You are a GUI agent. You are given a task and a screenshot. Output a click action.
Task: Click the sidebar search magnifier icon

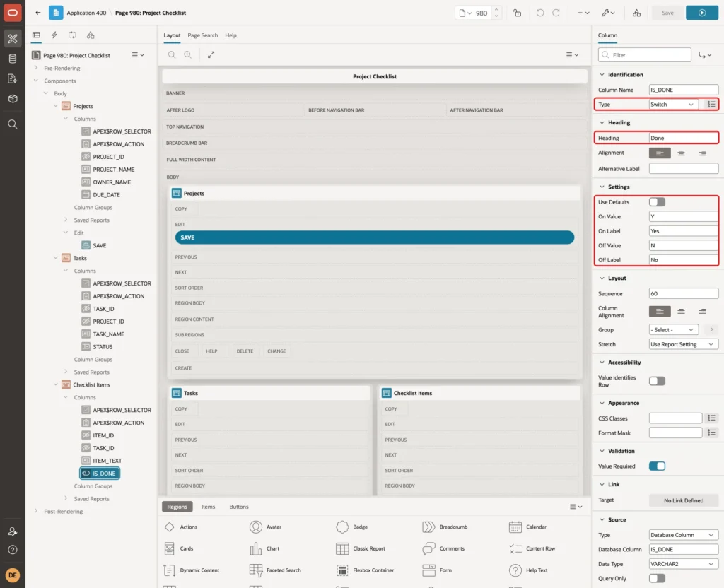(13, 124)
